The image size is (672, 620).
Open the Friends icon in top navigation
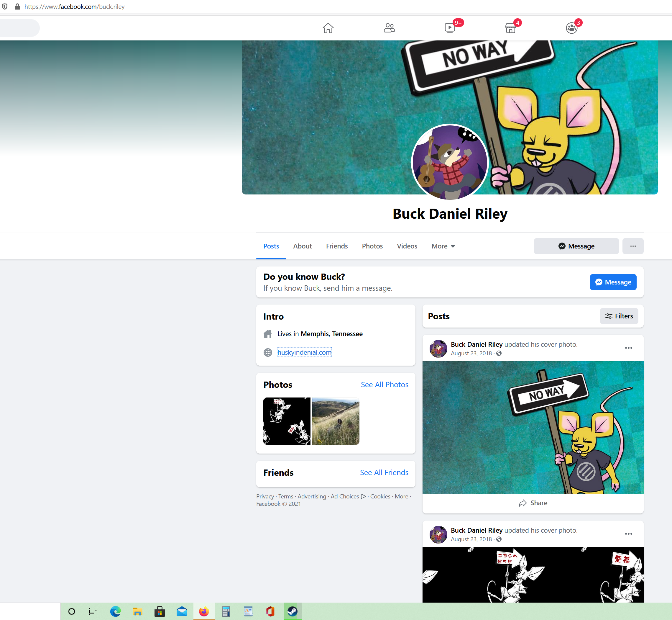click(389, 28)
